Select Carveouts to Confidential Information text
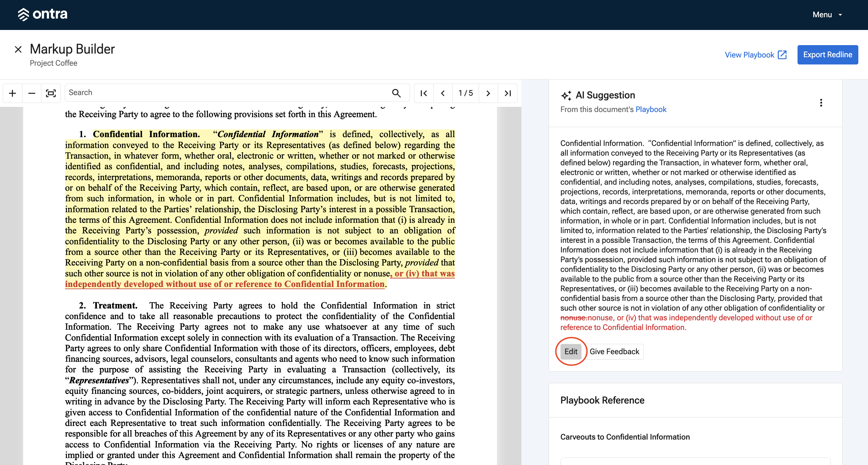Viewport: 868px width, 465px height. click(625, 437)
